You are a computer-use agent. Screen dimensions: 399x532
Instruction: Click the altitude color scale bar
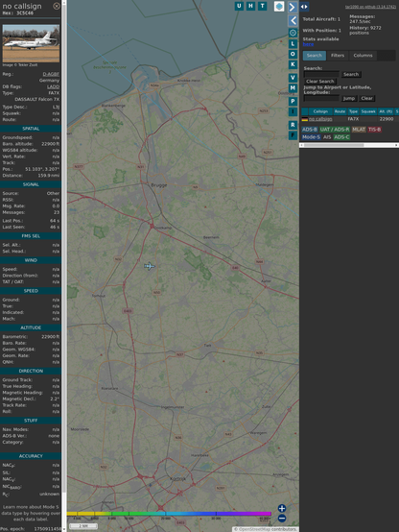pos(169,514)
